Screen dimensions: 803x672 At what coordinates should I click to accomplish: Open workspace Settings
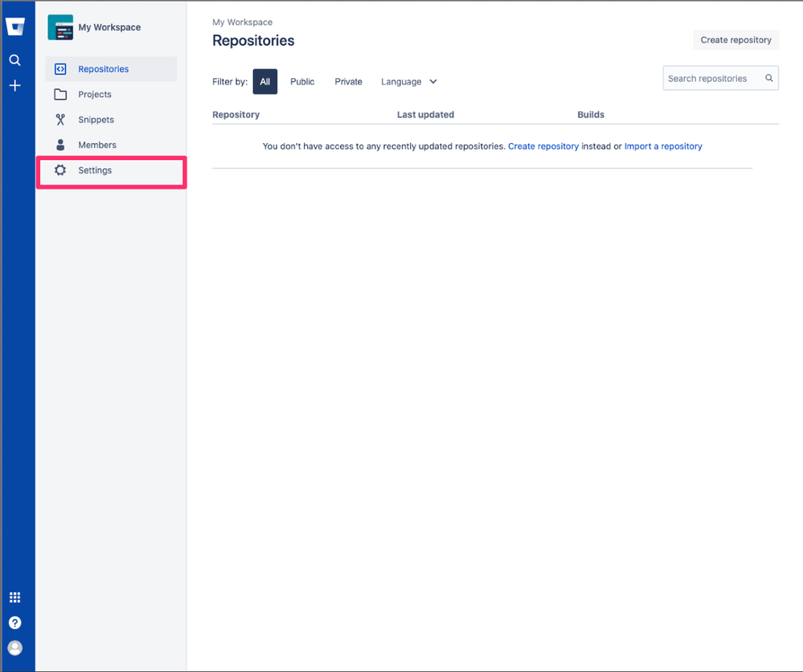[111, 170]
